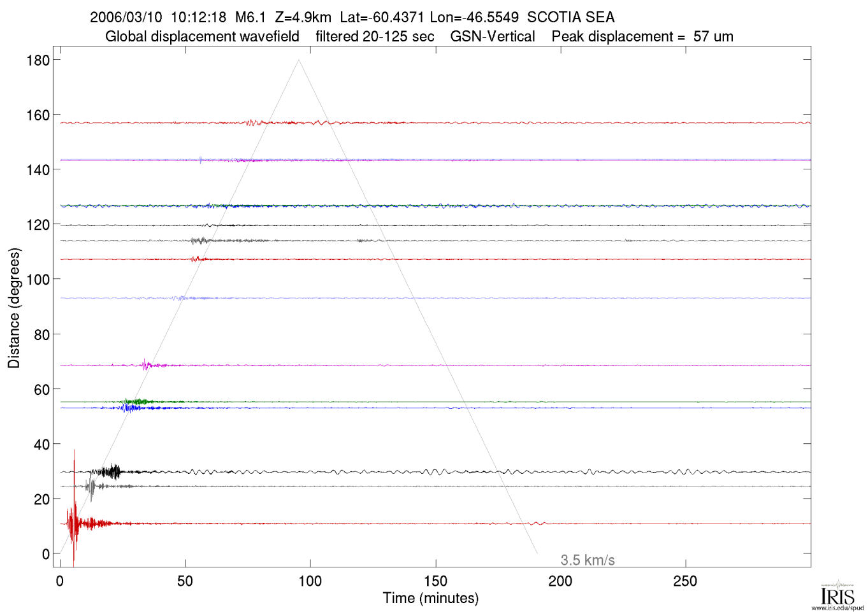Select the magenta waveform arrival near 68 degrees
The height and width of the screenshot is (612, 868).
tap(146, 365)
